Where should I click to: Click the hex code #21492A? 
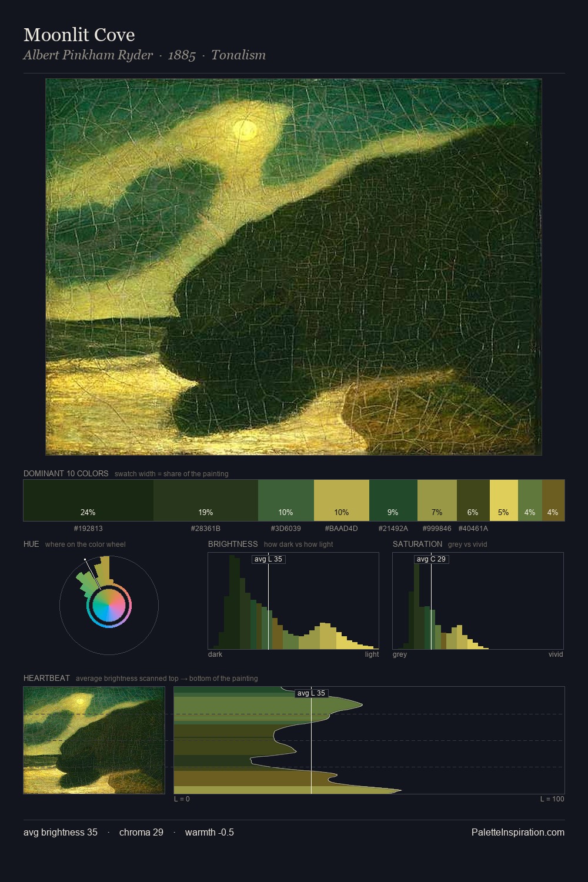[393, 529]
